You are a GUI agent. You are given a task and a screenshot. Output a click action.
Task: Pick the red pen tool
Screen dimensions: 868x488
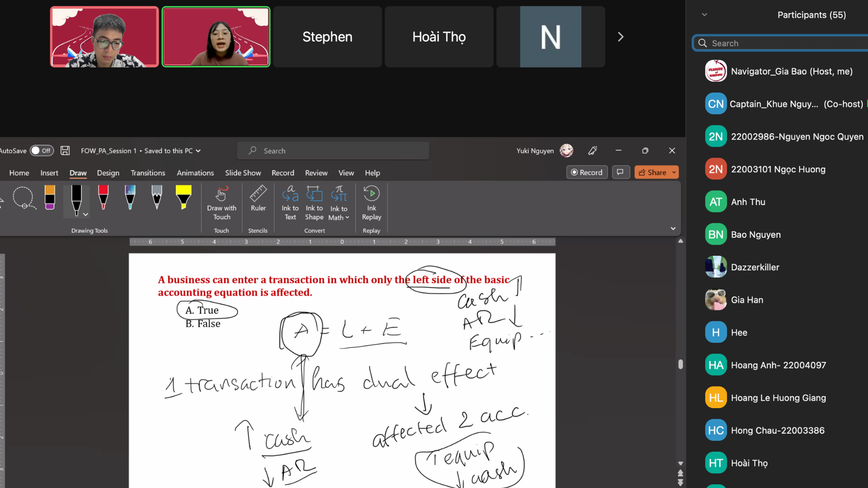103,198
